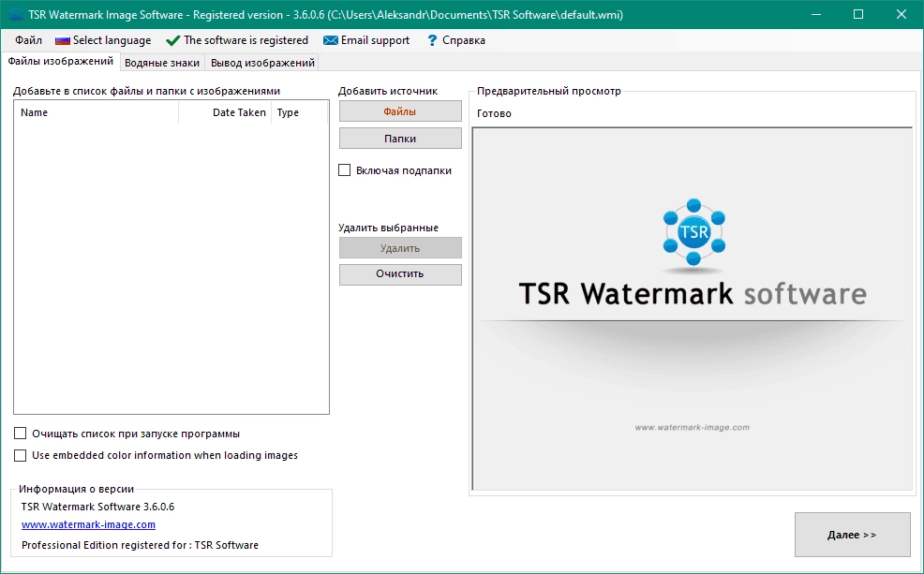
Task: Open the Файл menu
Action: 28,40
